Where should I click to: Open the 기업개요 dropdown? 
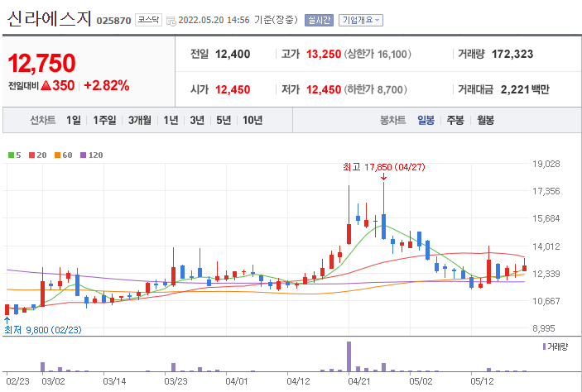point(361,20)
